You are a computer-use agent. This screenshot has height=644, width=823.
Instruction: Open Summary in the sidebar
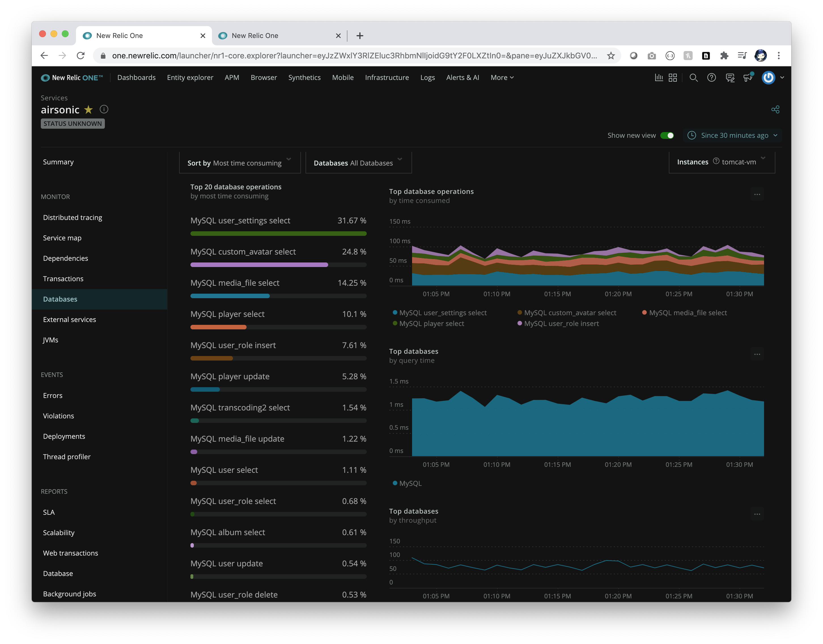[58, 162]
